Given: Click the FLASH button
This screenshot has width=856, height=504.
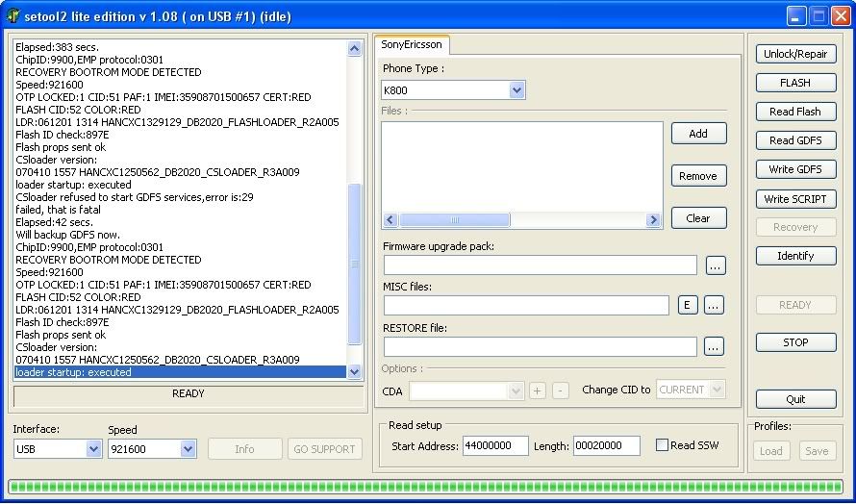Looking at the screenshot, I should pos(795,83).
